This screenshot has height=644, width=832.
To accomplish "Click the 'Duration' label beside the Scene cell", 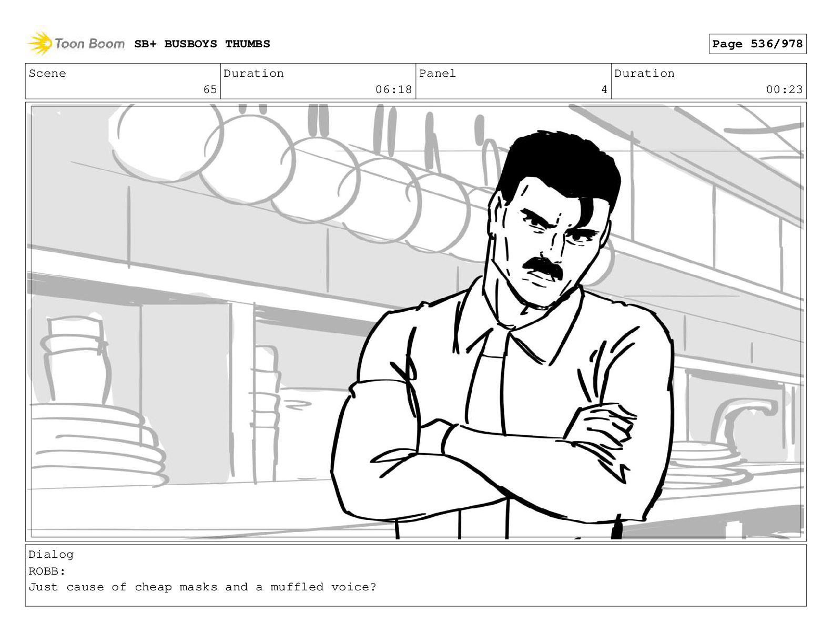I will coord(253,74).
